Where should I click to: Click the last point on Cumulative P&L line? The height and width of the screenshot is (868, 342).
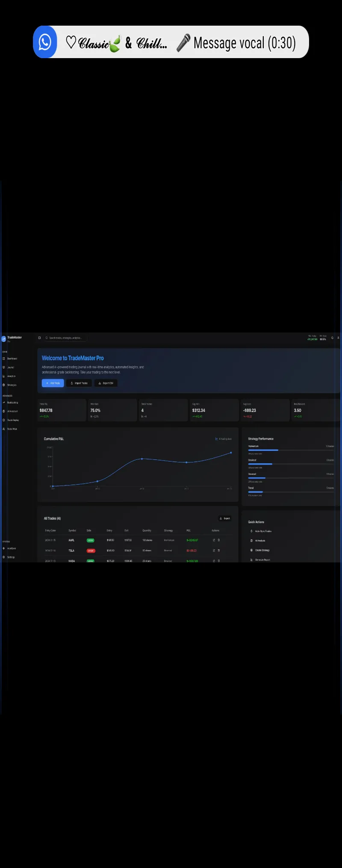(x=231, y=453)
